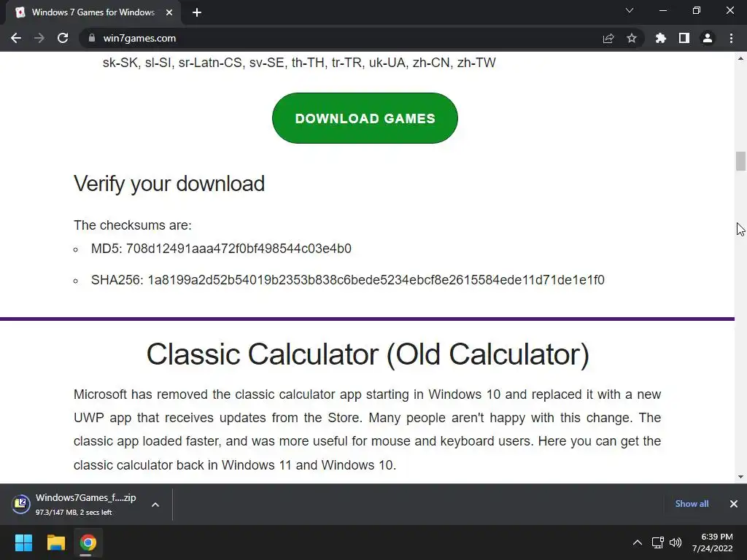The image size is (747, 560).
Task: Open network status tray icon
Action: click(658, 542)
